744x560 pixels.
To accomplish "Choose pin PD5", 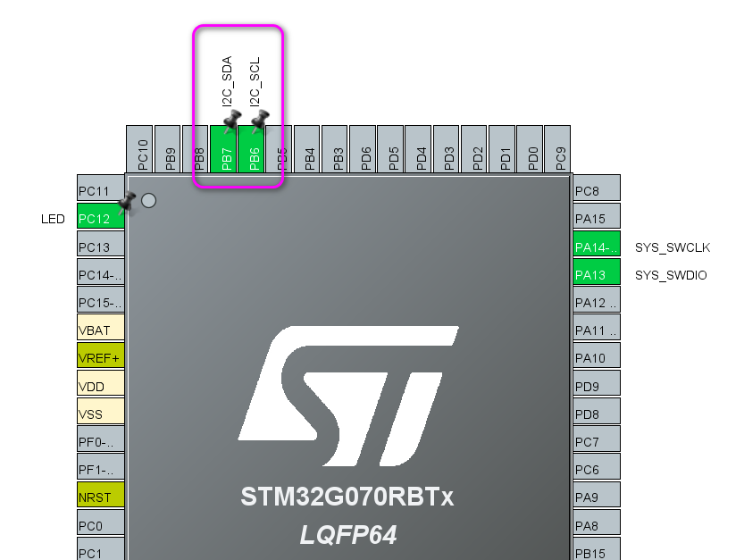I will [390, 149].
